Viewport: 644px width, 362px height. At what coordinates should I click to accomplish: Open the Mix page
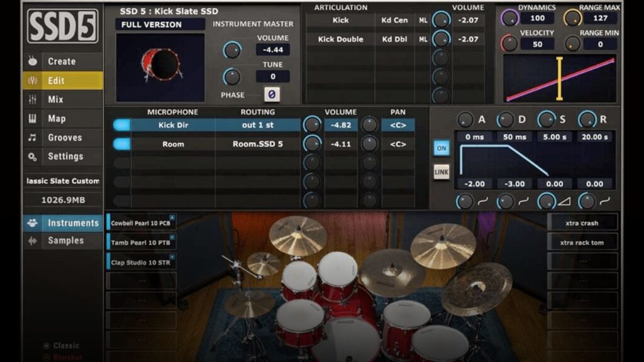[x=62, y=99]
